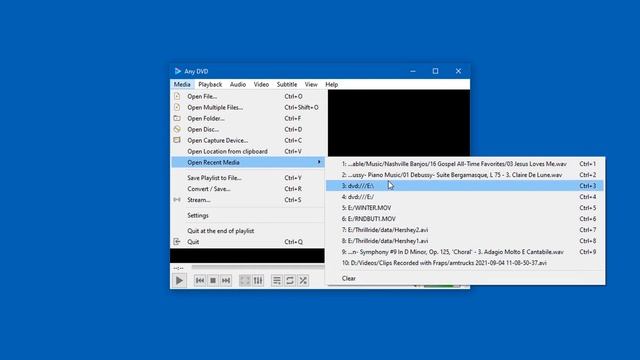The width and height of the screenshot is (640, 360).
Task: Toggle random shuffle playback icon
Action: (303, 280)
